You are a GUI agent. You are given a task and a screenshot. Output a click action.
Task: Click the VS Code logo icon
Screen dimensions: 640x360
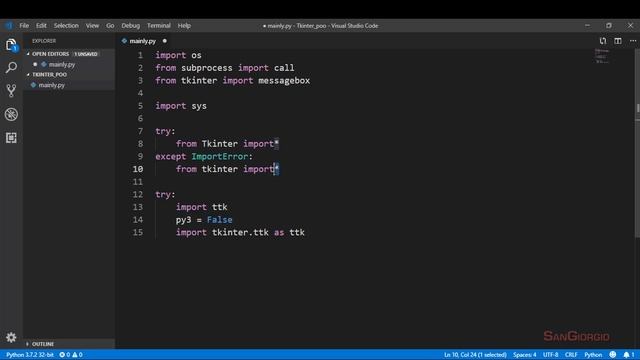pyautogui.click(x=9, y=25)
